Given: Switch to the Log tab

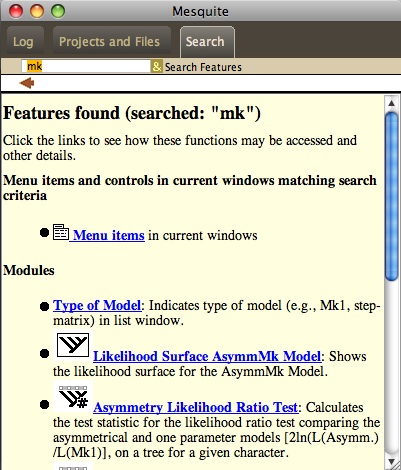Looking at the screenshot, I should (x=23, y=42).
